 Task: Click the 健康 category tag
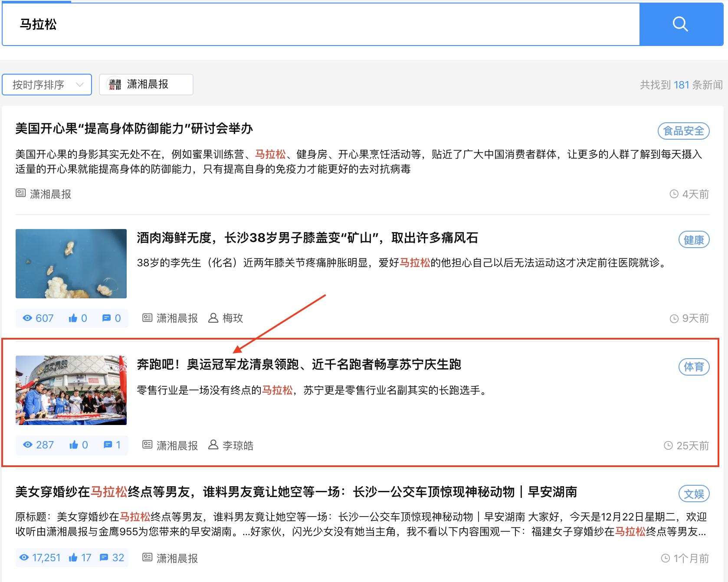(694, 239)
